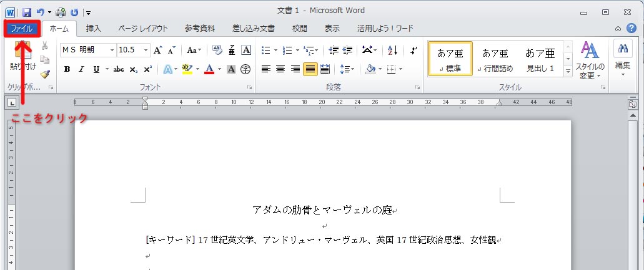Toggle strikethrough abc formatting
The image size is (644, 270).
[x=119, y=69]
